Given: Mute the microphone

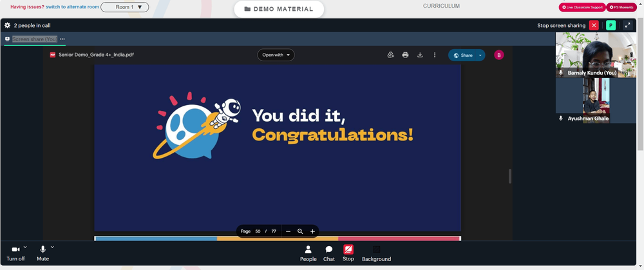Looking at the screenshot, I should 43,253.
